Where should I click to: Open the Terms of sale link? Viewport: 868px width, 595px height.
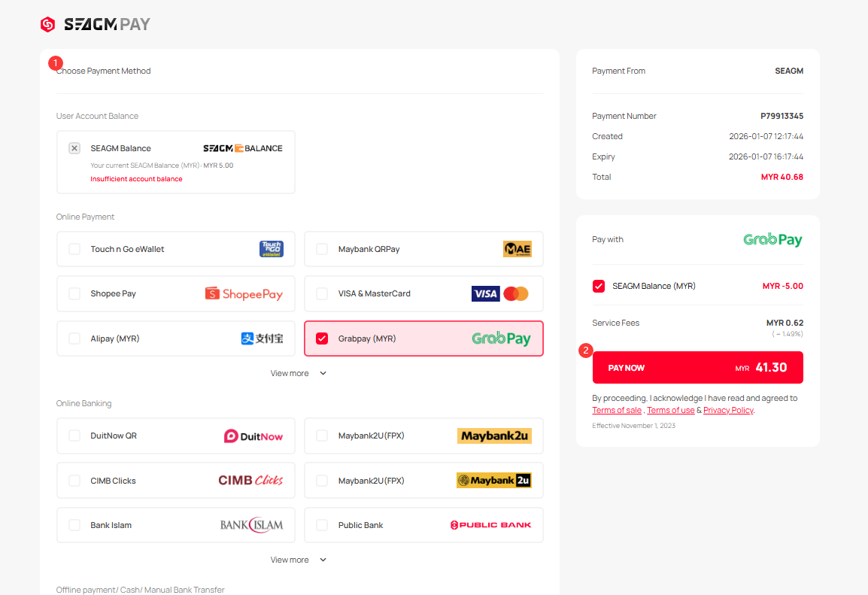[617, 411]
